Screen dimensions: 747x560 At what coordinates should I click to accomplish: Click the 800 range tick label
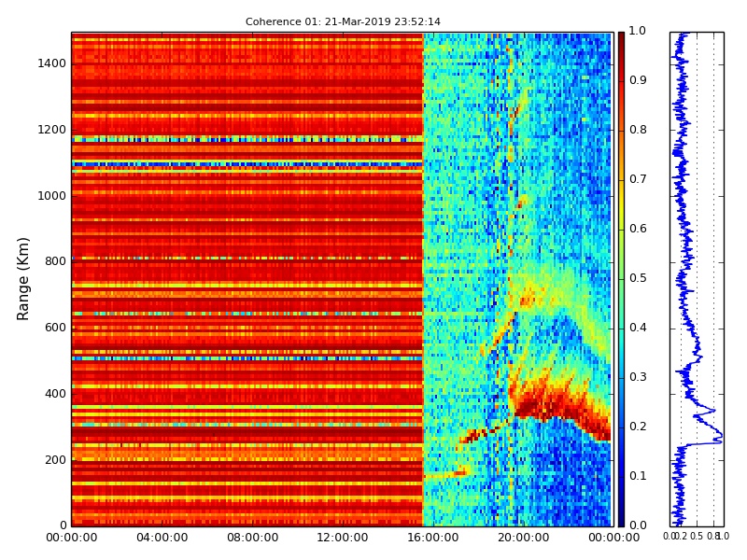[x=55, y=261]
